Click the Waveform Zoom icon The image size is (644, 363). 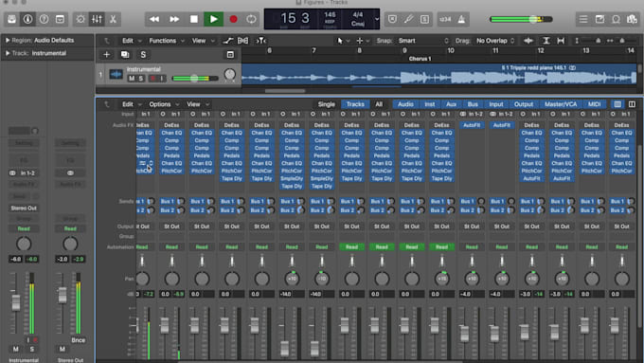[x=528, y=41]
